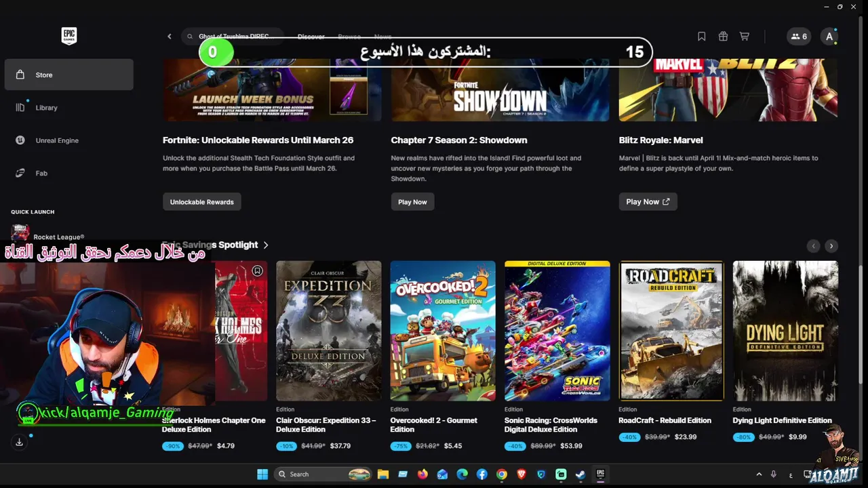Expand Epic Savings Spotlight chevron
The width and height of the screenshot is (868, 488).
pos(266,245)
